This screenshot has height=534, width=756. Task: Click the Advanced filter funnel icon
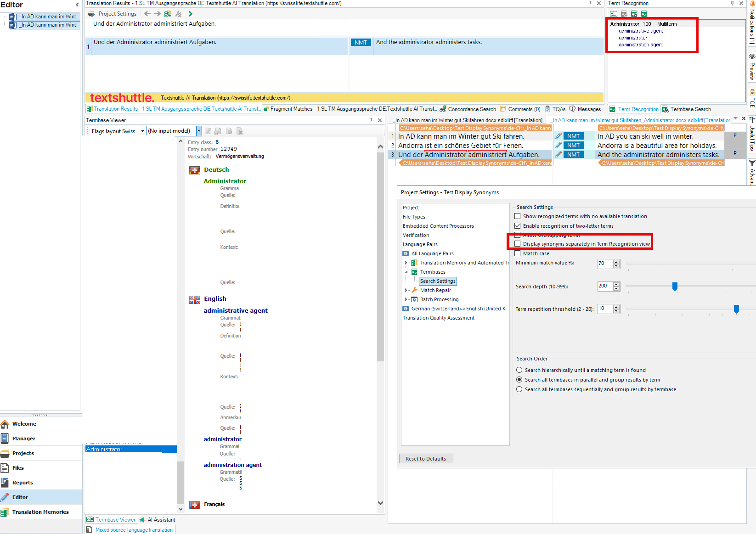[x=752, y=163]
